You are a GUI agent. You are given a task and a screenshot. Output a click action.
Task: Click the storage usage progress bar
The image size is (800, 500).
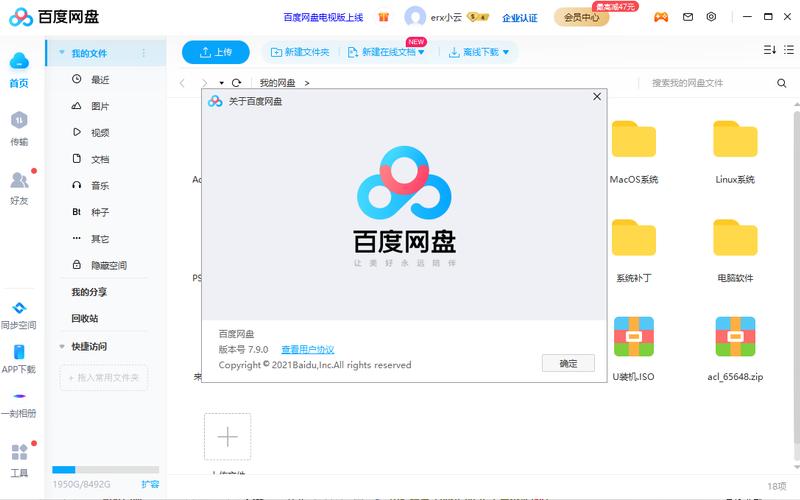(106, 469)
